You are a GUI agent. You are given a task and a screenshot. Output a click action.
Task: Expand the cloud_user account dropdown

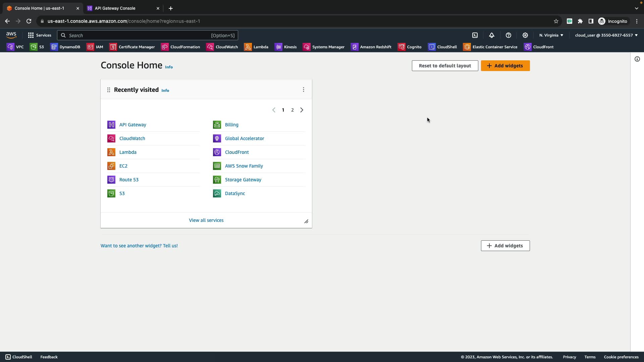606,35
